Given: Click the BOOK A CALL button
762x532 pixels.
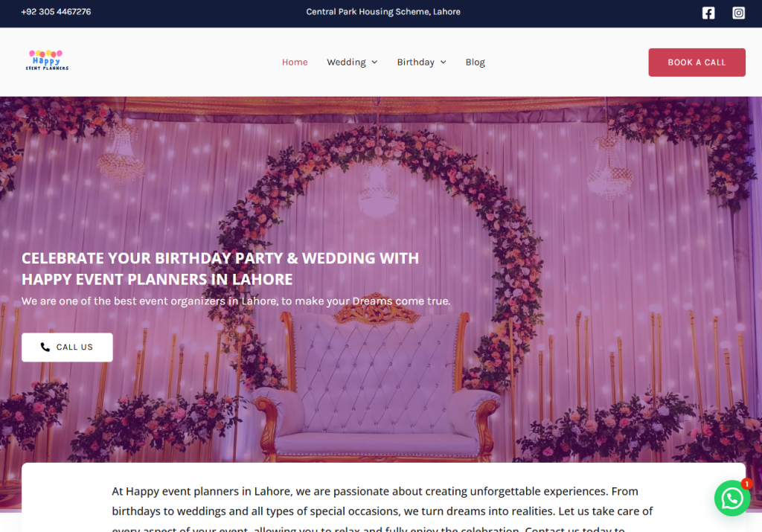Looking at the screenshot, I should click(x=697, y=63).
